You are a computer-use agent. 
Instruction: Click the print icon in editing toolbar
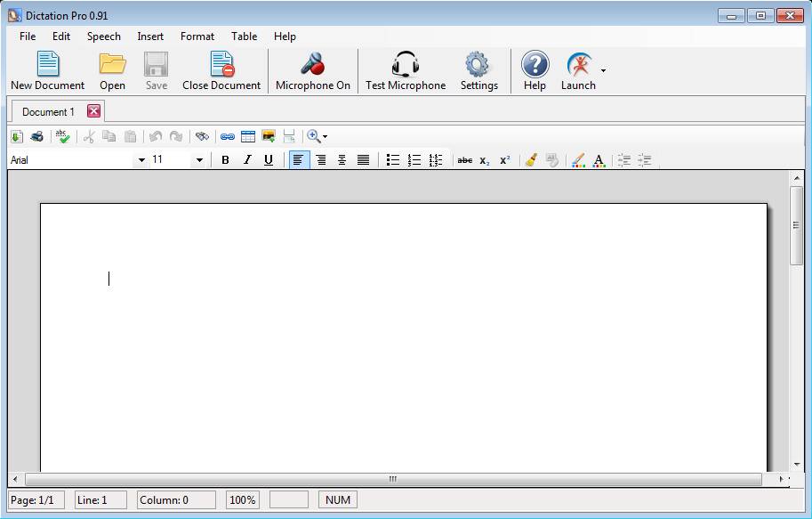point(36,136)
